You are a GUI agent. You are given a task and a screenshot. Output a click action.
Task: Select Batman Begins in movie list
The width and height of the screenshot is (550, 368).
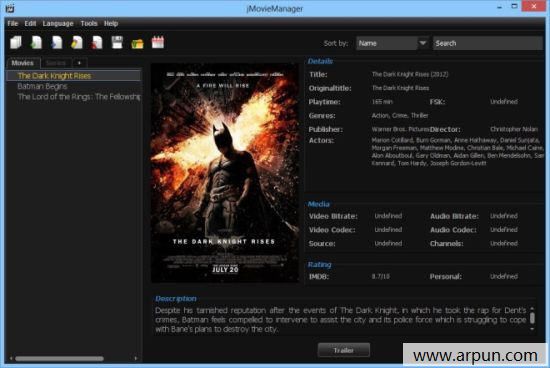(x=73, y=86)
